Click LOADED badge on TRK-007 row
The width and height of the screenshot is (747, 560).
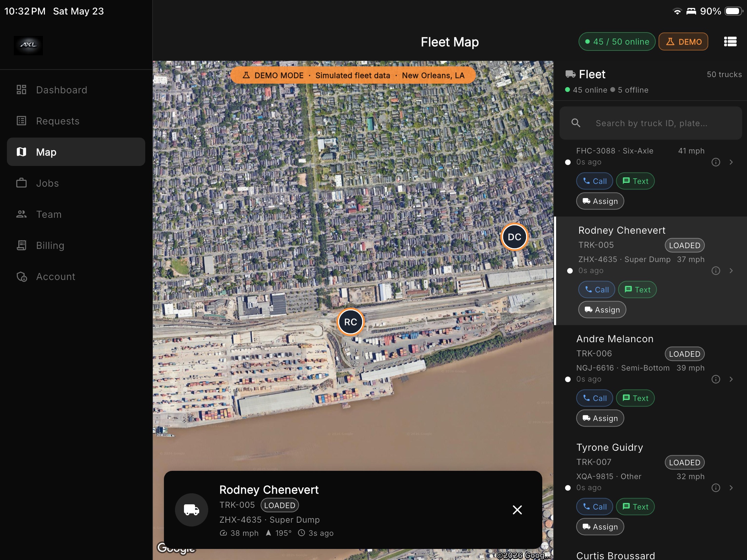pos(684,463)
